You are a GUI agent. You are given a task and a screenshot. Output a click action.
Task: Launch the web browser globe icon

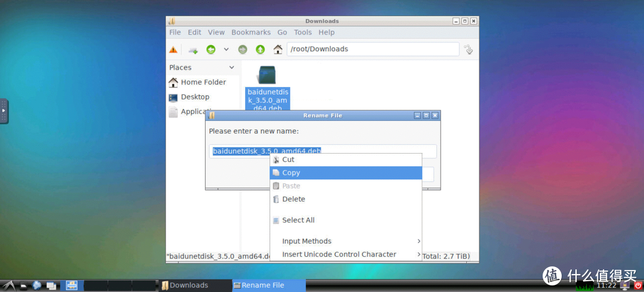37,285
